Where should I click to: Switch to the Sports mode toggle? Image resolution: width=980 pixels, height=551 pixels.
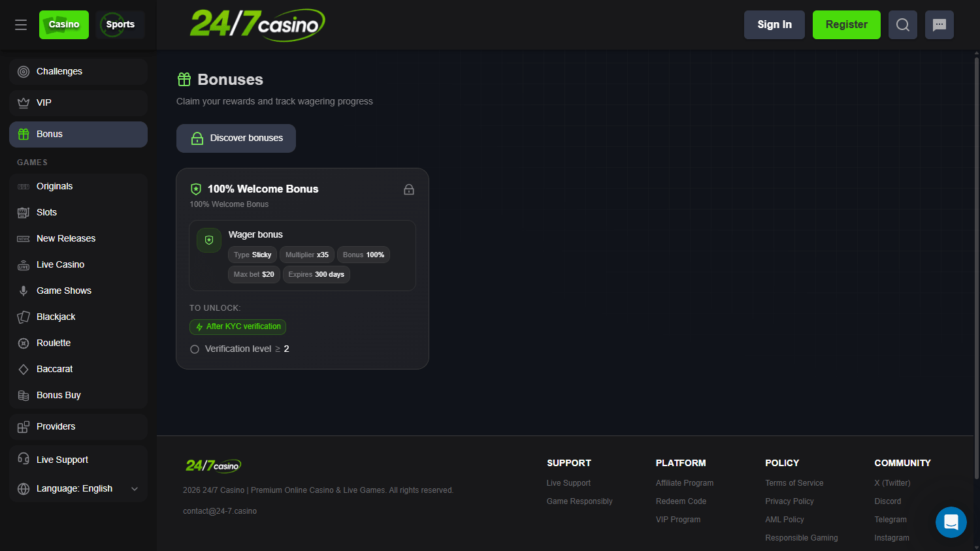[x=120, y=25]
